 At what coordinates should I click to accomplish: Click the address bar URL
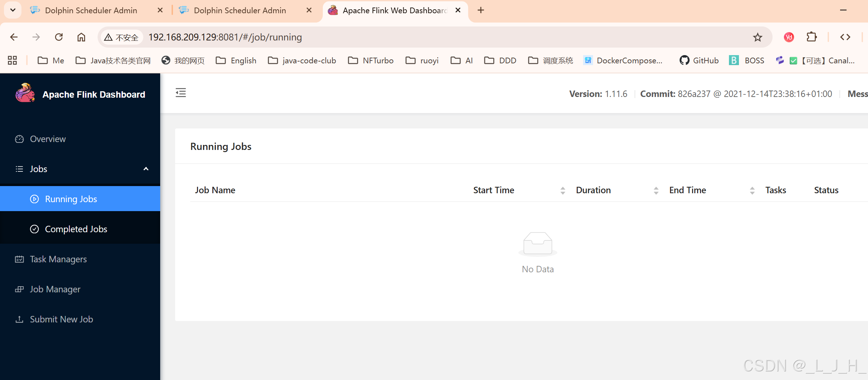[x=225, y=37]
